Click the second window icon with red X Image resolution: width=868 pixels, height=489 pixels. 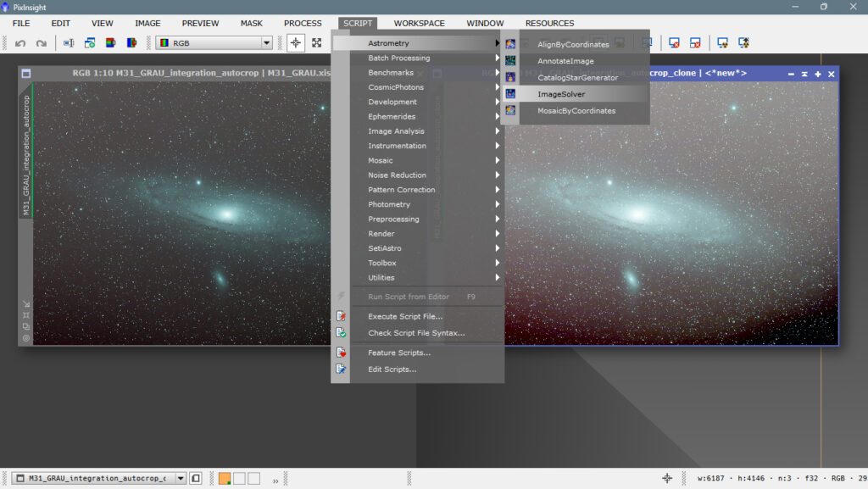coord(695,43)
